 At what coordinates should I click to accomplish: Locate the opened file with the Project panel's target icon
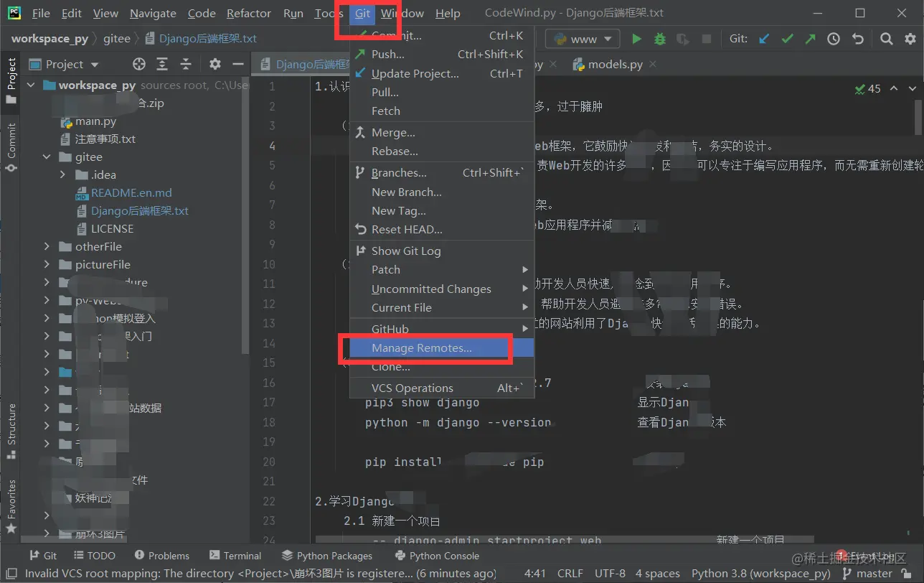[x=139, y=64]
